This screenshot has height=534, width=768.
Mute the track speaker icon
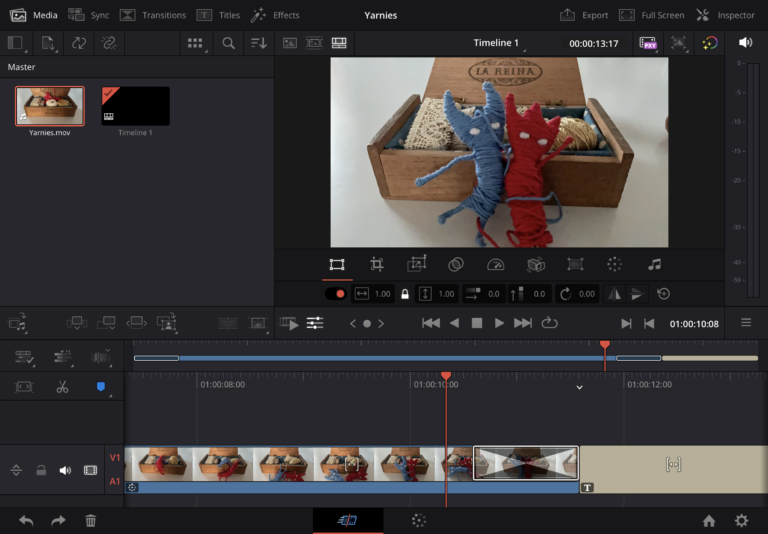pos(65,470)
